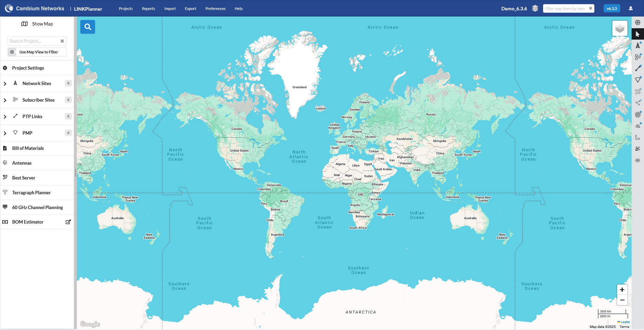Image resolution: width=644 pixels, height=330 pixels.
Task: Click the globe icon in right toolbar
Action: pos(638,23)
